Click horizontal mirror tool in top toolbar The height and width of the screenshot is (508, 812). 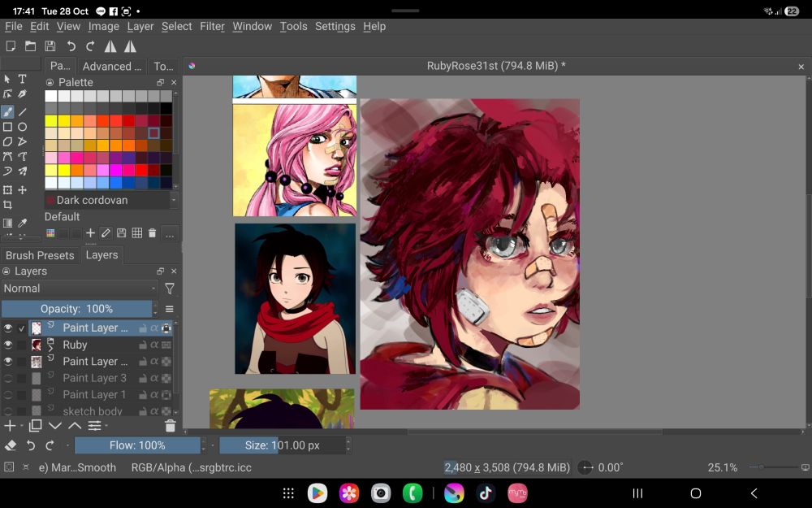pos(110,46)
